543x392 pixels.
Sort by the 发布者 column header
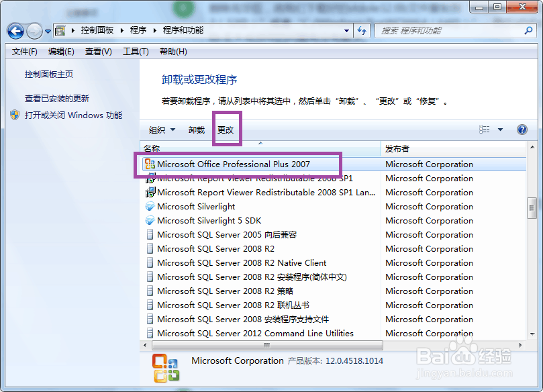coord(454,148)
